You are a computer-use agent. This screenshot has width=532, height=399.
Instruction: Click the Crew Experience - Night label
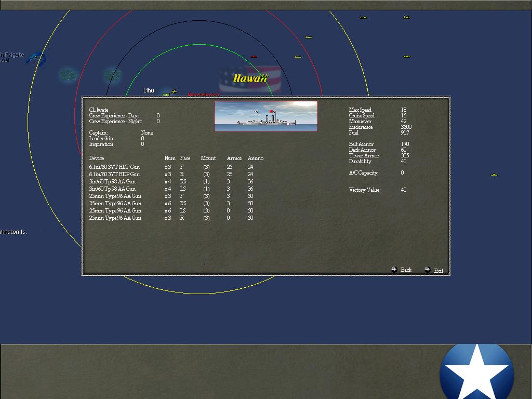[x=116, y=121]
